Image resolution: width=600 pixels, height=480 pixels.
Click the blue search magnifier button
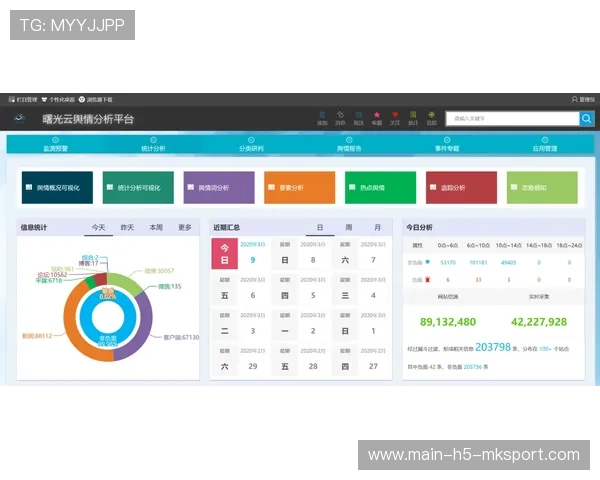(587, 118)
